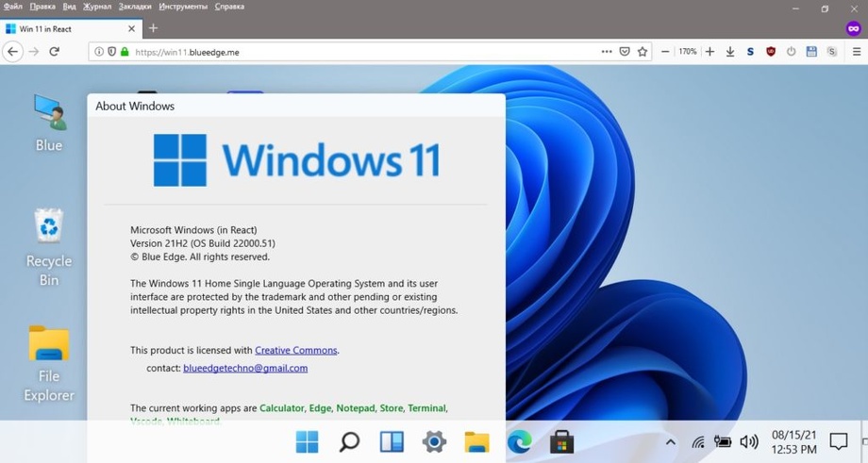Close the Win 11 in React tab
This screenshot has width=868, height=463.
point(131,29)
